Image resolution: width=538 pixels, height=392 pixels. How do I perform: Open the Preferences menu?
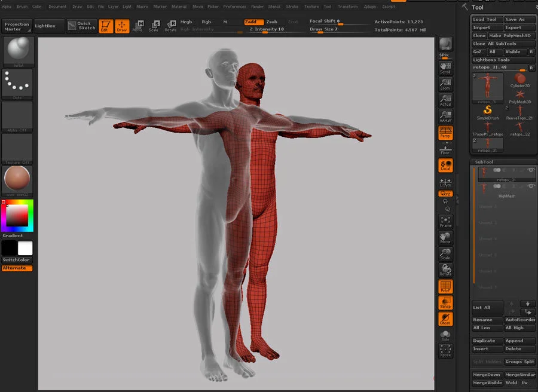point(234,7)
